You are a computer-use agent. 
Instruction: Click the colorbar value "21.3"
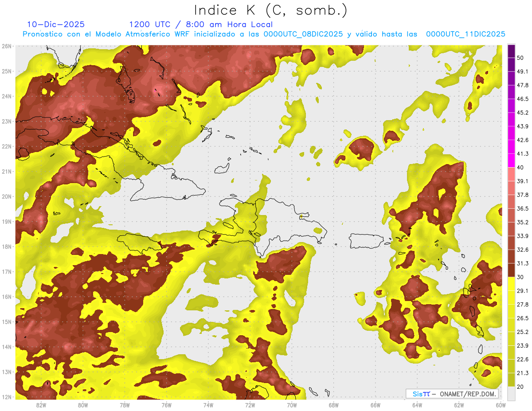(x=523, y=373)
